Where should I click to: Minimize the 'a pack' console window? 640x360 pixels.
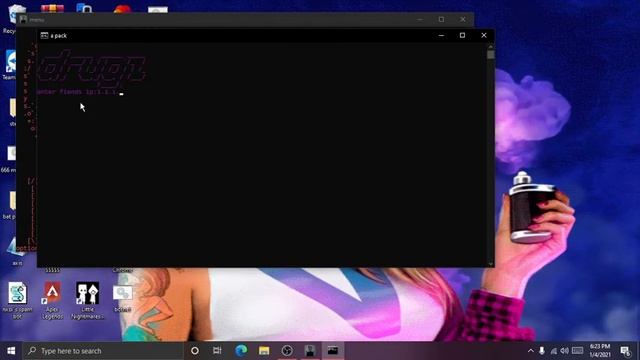point(441,36)
